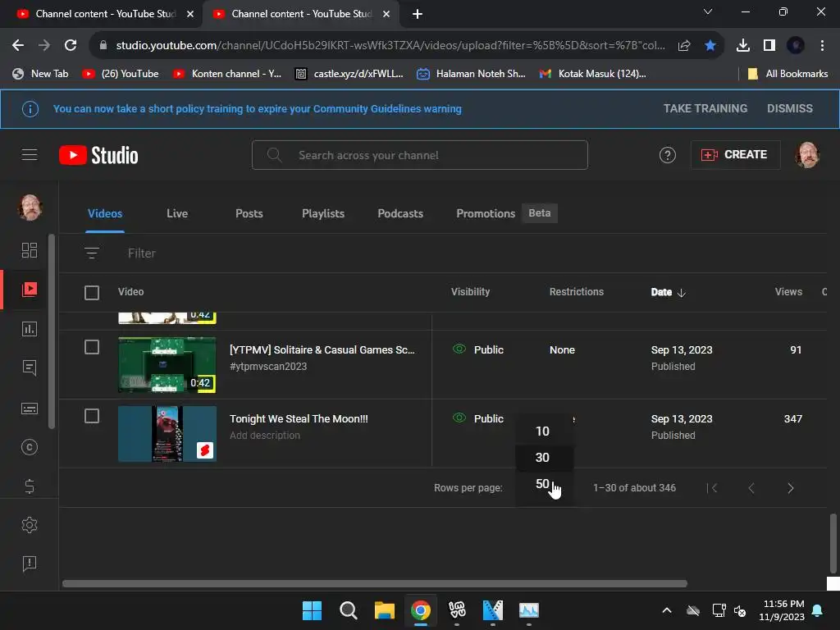Dismiss the policy training banner
Screen dimensions: 840x630
790,109
